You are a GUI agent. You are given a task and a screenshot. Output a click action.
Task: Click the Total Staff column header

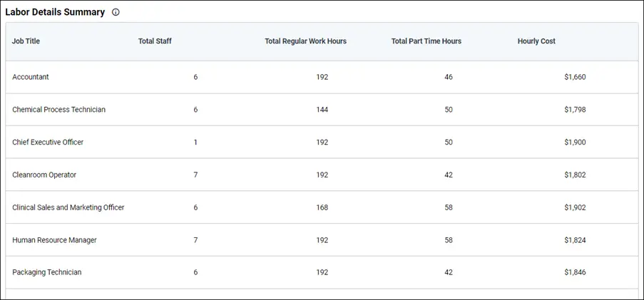point(155,41)
